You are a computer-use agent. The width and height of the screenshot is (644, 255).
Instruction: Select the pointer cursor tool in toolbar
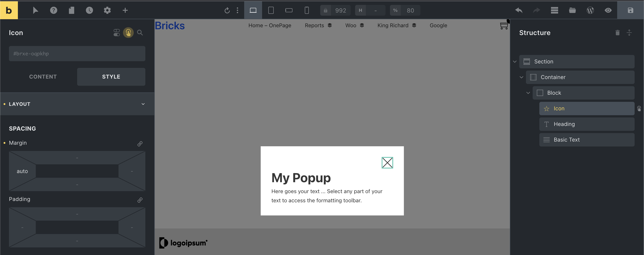[36, 10]
